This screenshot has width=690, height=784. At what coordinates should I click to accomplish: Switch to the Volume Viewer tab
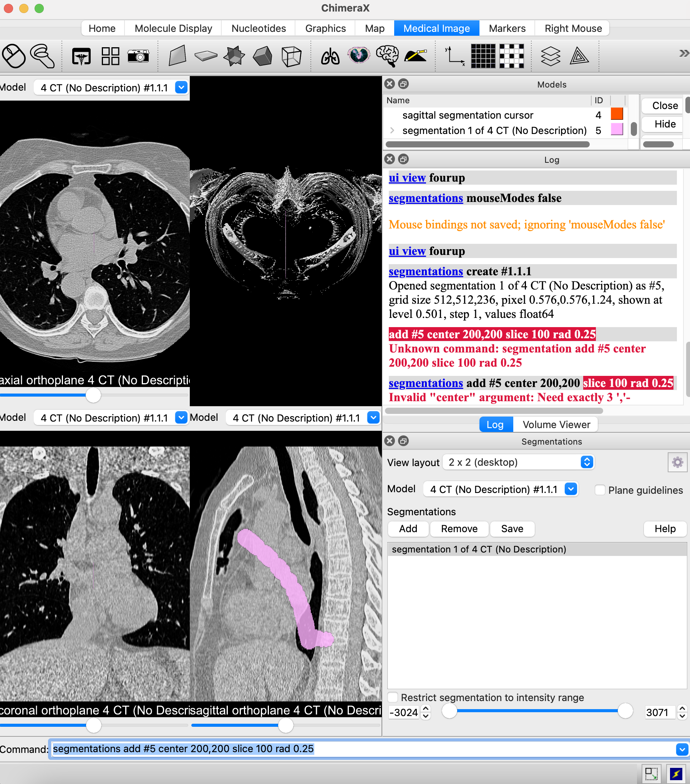[556, 425]
